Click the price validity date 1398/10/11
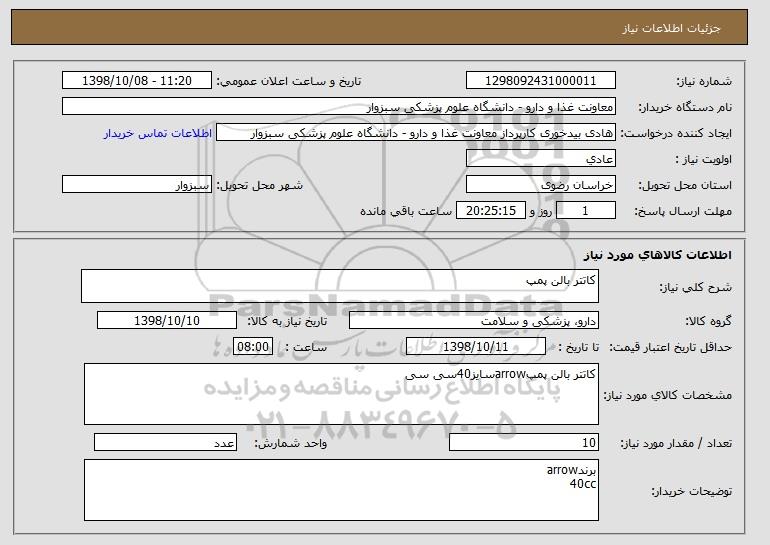The image size is (770, 545). pos(476,347)
